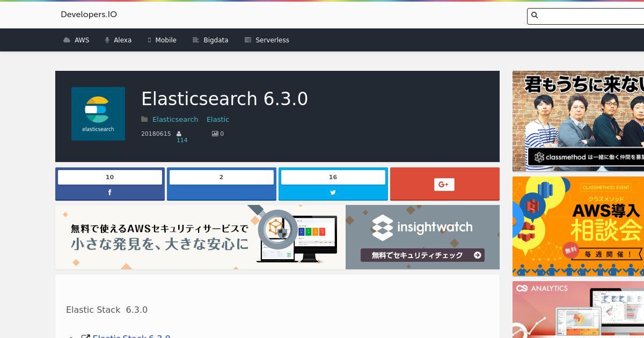
Task: Click the phone icon beside Mobile
Action: point(150,40)
